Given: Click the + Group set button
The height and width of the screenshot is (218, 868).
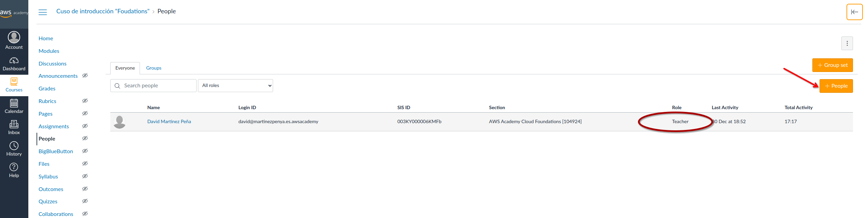Looking at the screenshot, I should 832,65.
